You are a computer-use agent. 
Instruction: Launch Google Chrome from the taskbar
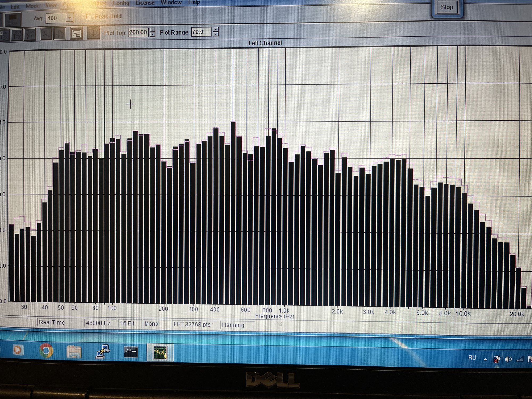pos(46,351)
